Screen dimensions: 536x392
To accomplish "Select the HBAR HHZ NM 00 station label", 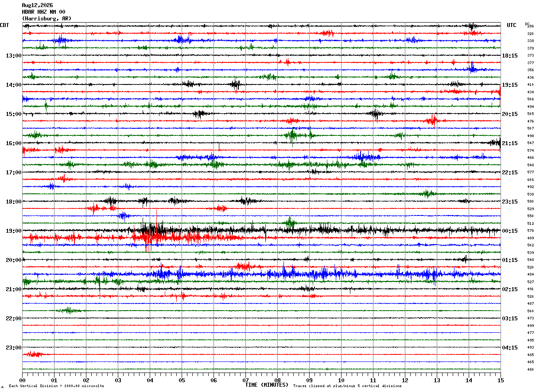I will point(43,12).
